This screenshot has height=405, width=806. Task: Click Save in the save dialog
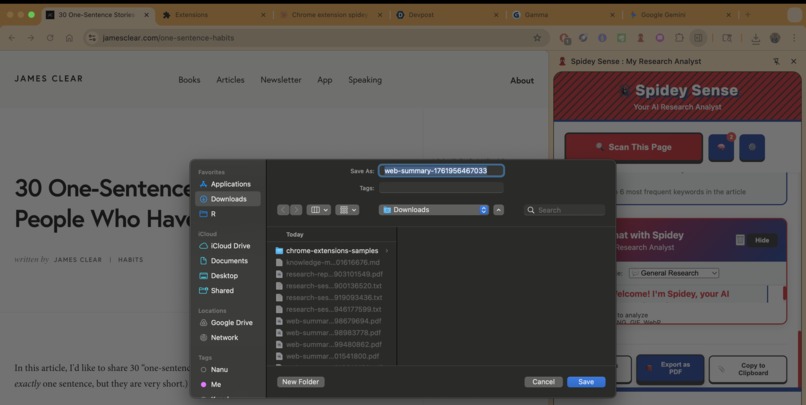586,382
